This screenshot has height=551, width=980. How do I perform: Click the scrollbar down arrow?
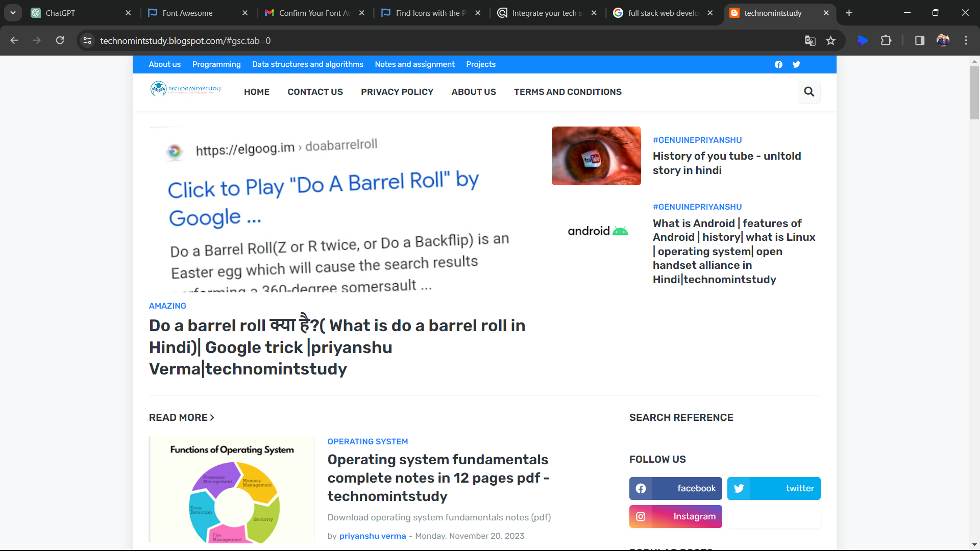[974, 545]
